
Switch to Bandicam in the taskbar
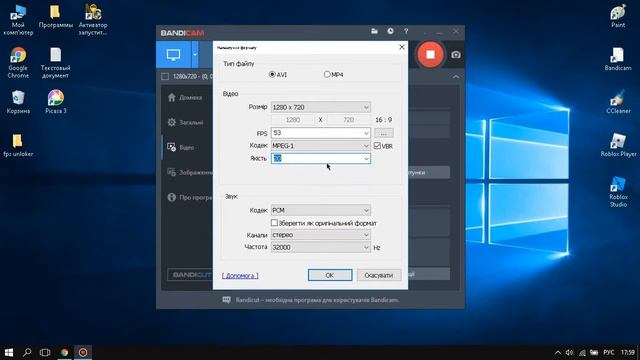point(83,352)
